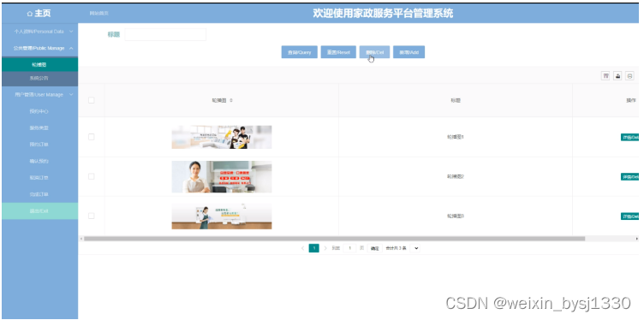Image resolution: width=644 pixels, height=320 pixels.
Task: Click the 网站首页 link in top bar
Action: point(99,14)
